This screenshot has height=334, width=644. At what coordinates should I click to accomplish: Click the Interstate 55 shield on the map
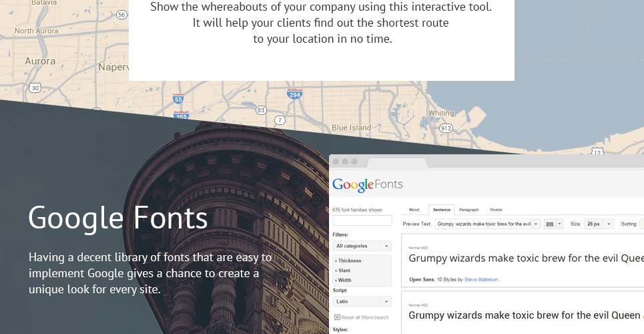[178, 99]
